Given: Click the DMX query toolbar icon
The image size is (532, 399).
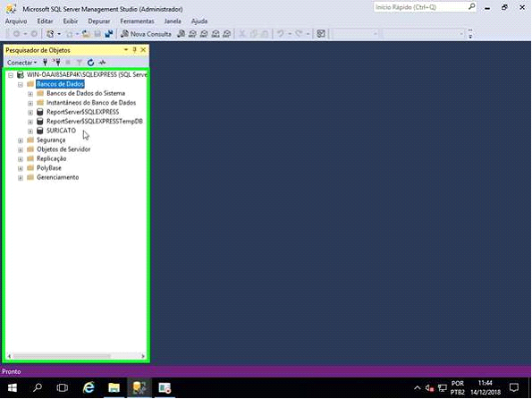Looking at the screenshot, I should click(204, 34).
